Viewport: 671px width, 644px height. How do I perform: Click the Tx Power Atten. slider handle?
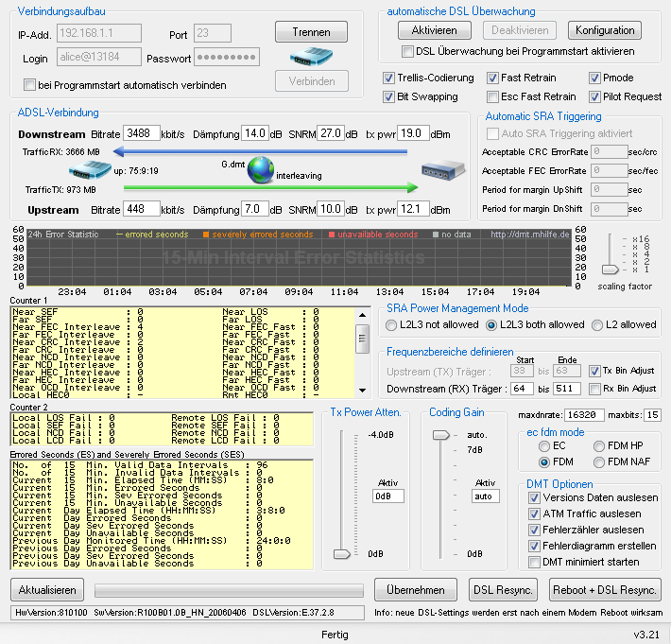tap(340, 553)
